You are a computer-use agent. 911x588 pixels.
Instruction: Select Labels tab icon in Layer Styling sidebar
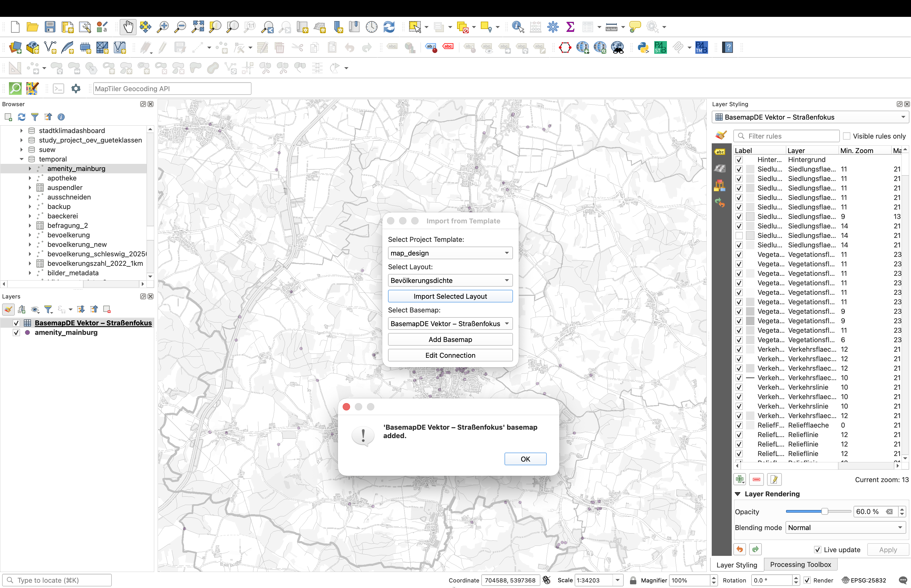(720, 152)
